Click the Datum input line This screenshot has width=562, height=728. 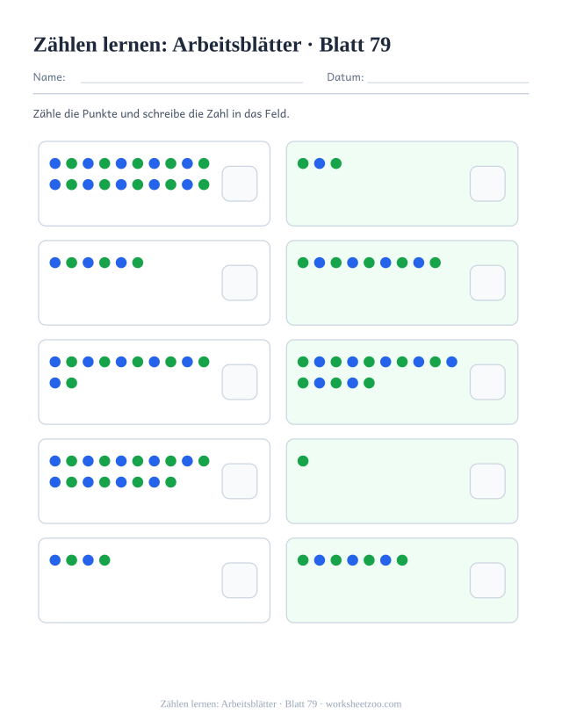coord(448,83)
